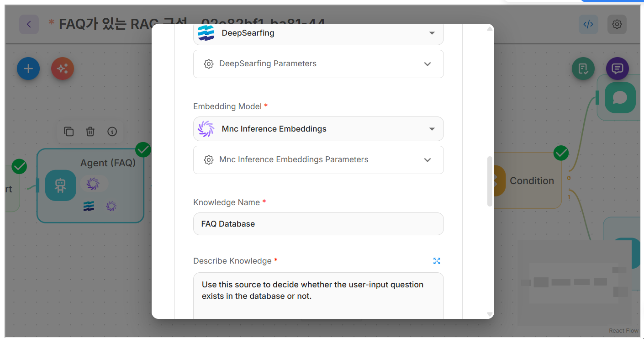Image resolution: width=644 pixels, height=339 pixels.
Task: Open the code view icon
Action: point(588,24)
